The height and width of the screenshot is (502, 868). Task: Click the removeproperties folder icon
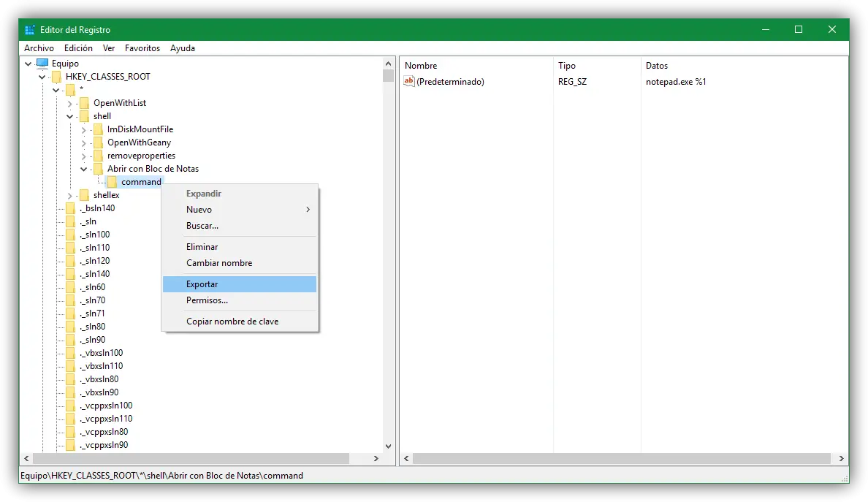(x=98, y=156)
